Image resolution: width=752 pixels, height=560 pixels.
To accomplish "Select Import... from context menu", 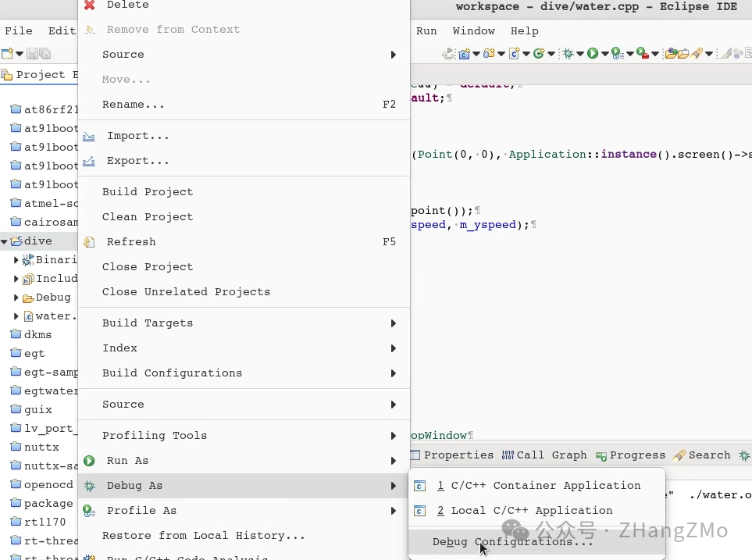I will (244, 136).
